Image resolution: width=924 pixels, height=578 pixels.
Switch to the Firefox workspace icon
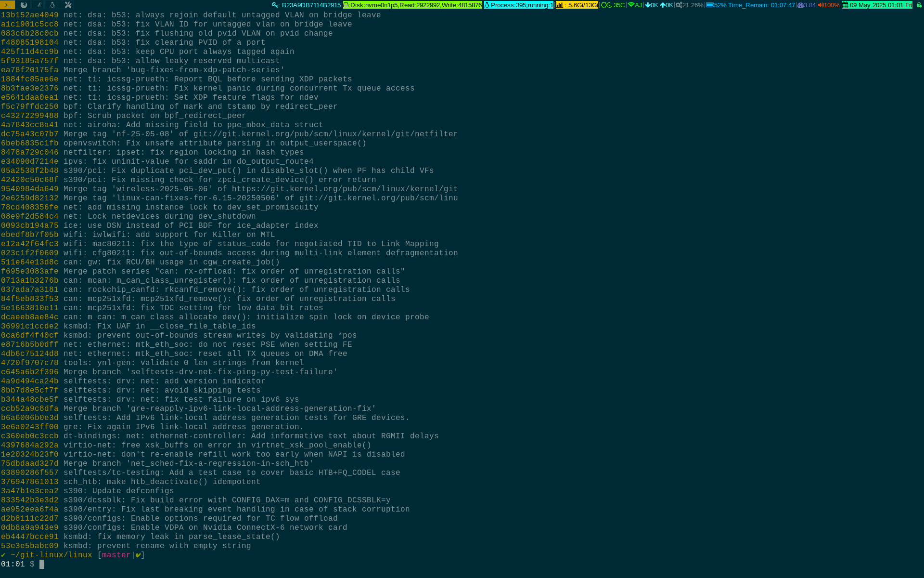point(24,5)
